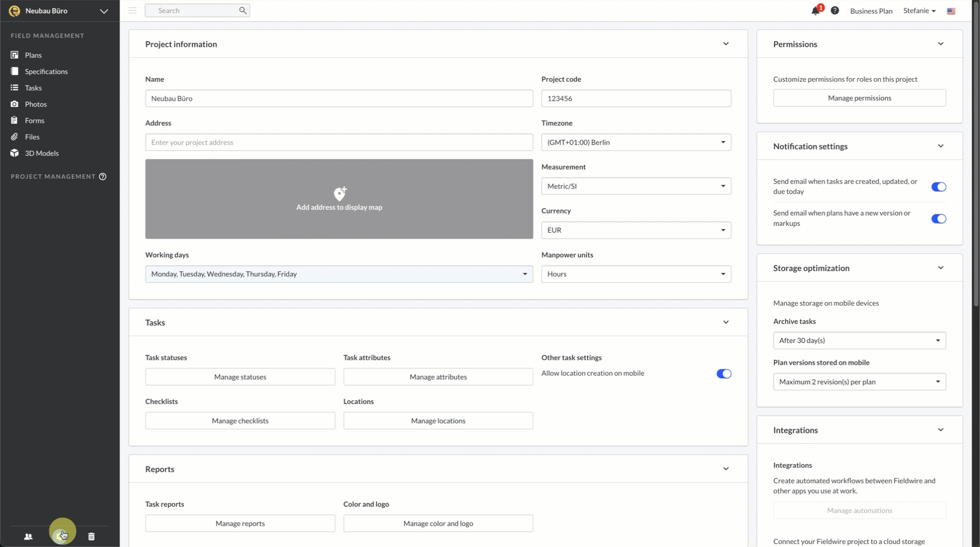Open the Timezone dropdown
The height and width of the screenshot is (547, 980).
(x=635, y=142)
